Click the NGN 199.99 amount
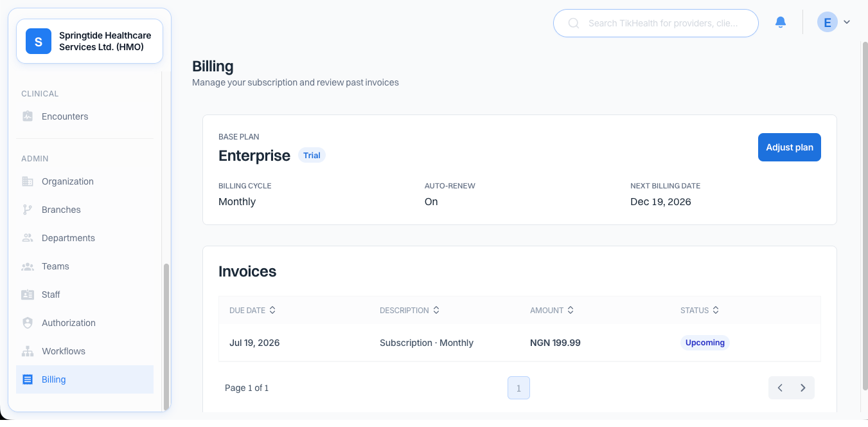Image resolution: width=868 pixels, height=427 pixels. pyautogui.click(x=555, y=343)
